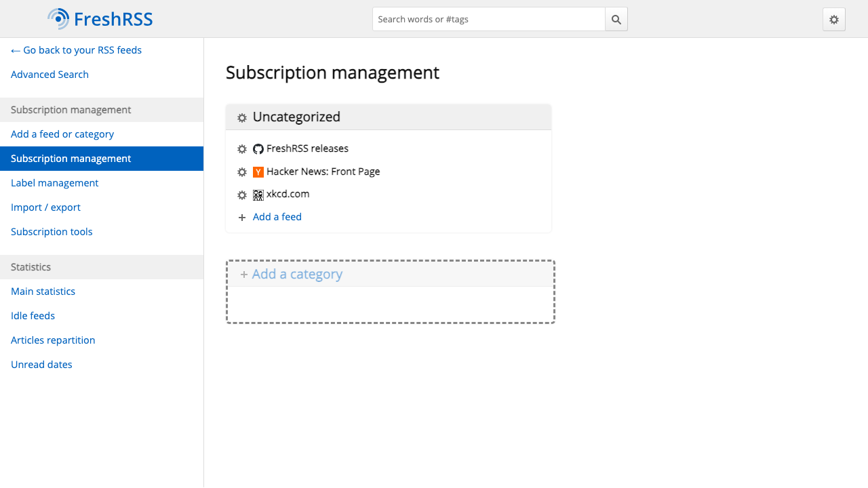Click the FreshRSS title text in header
868x488 pixels.
[x=113, y=19]
